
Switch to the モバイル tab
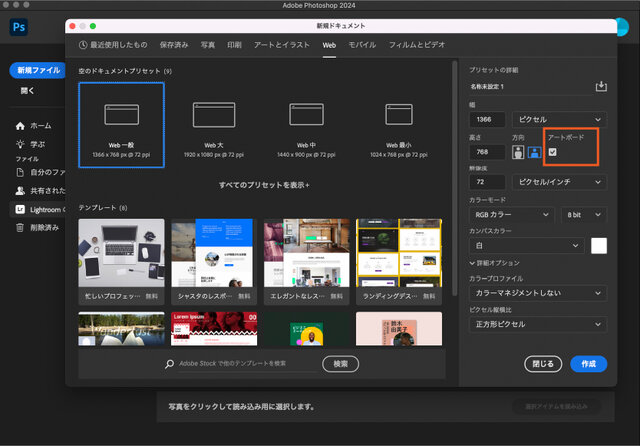pyautogui.click(x=362, y=45)
